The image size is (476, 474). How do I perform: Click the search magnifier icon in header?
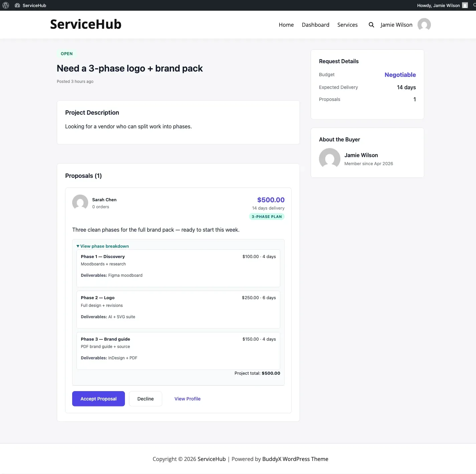pos(371,25)
